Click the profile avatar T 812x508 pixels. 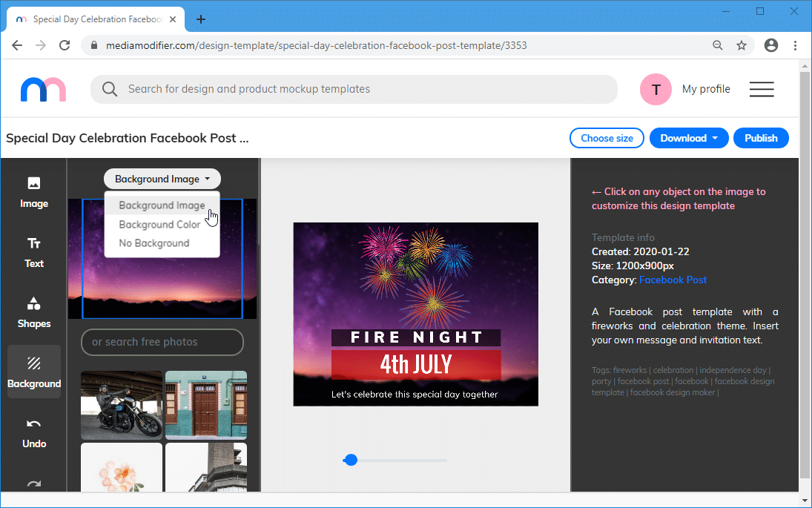tap(656, 90)
